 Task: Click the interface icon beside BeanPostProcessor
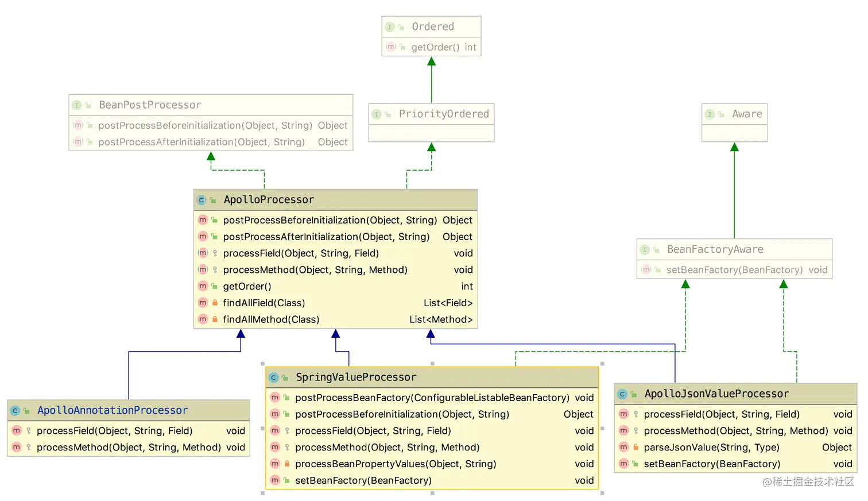coord(76,105)
